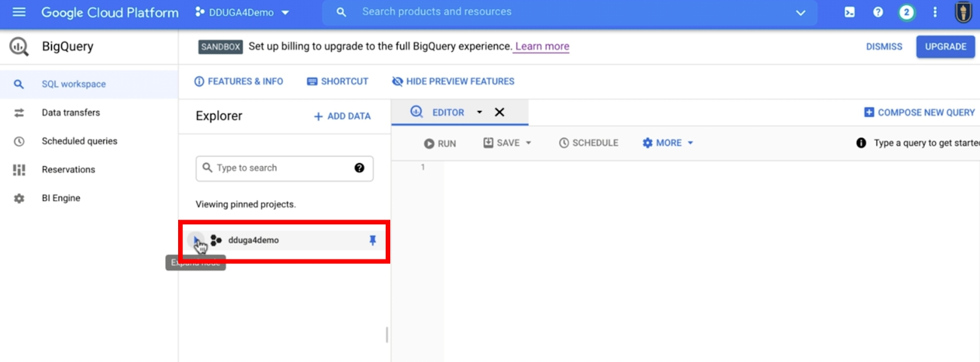Open the Shortcut keyboard button
The height and width of the screenshot is (362, 980).
pos(337,81)
